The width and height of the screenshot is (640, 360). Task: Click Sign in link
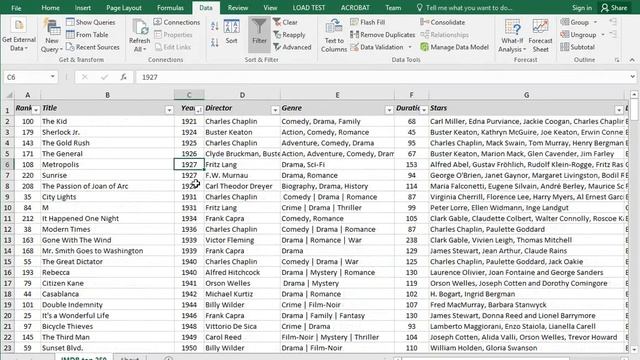(582, 8)
